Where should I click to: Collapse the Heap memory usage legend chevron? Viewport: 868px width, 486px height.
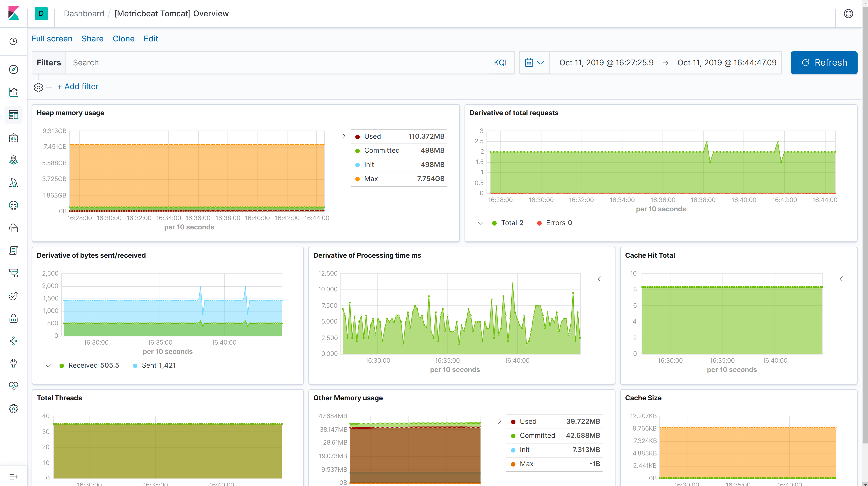pos(344,136)
